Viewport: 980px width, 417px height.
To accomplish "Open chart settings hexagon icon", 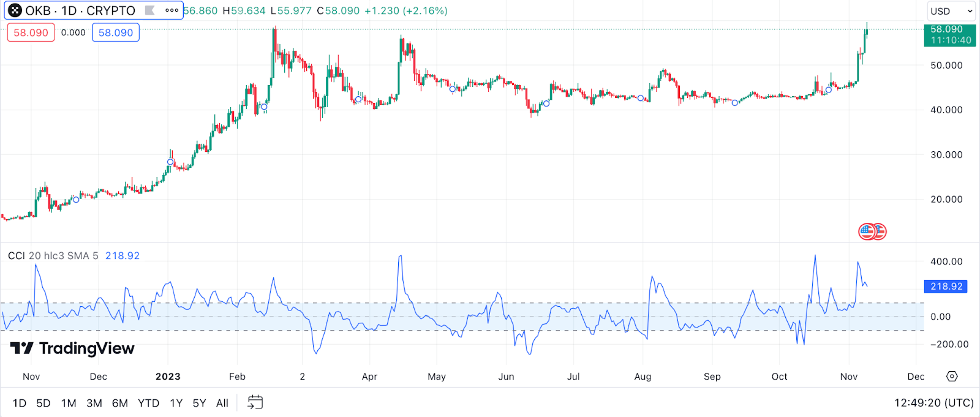I will click(x=952, y=376).
